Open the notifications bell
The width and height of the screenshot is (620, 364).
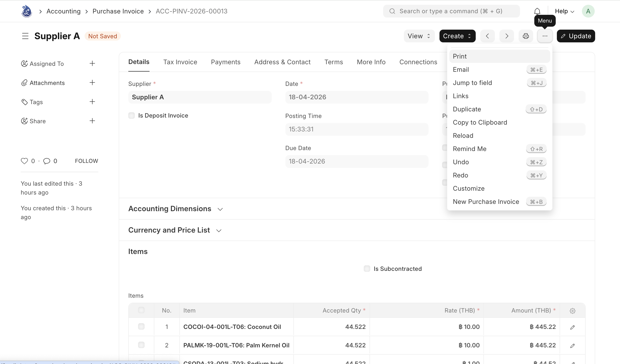(537, 11)
